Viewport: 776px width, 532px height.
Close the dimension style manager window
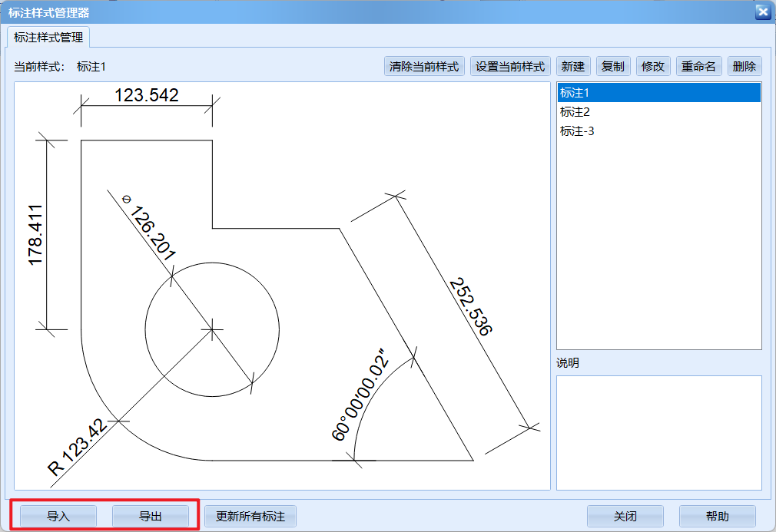tap(762, 12)
